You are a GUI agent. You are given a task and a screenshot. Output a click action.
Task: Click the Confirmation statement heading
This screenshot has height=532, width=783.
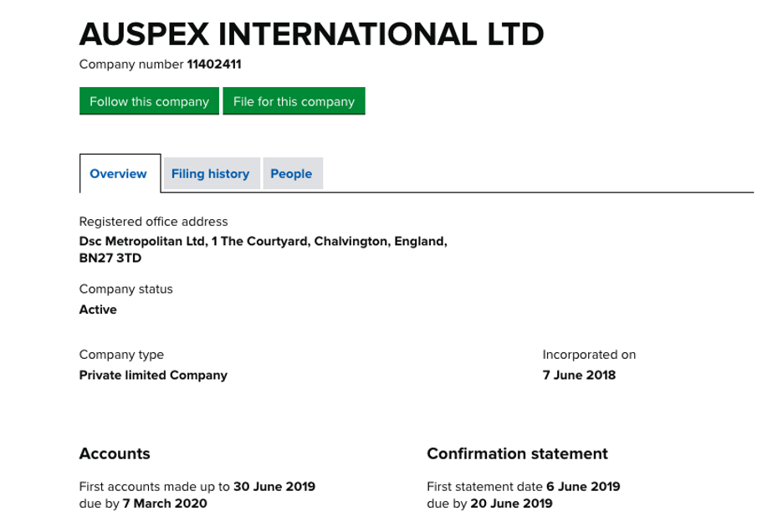coord(517,453)
